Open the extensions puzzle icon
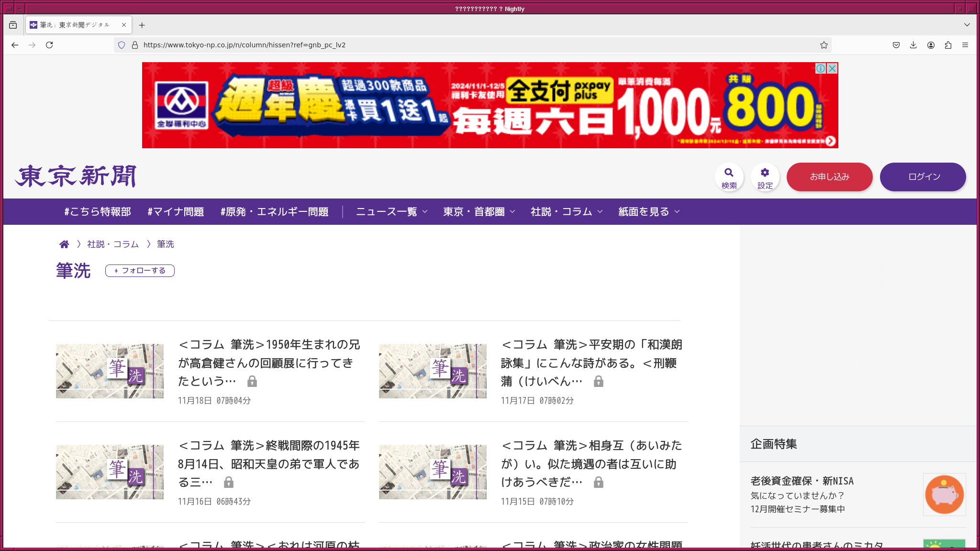The width and height of the screenshot is (980, 551). (948, 45)
